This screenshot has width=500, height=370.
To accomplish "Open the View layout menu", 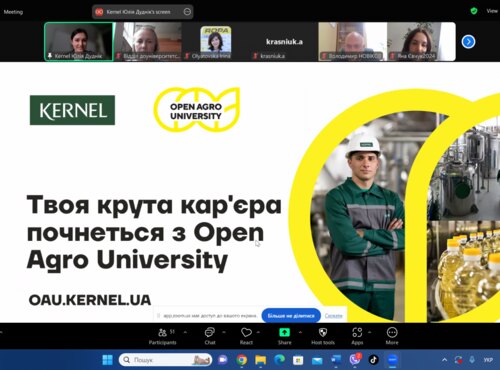I will tap(492, 11).
